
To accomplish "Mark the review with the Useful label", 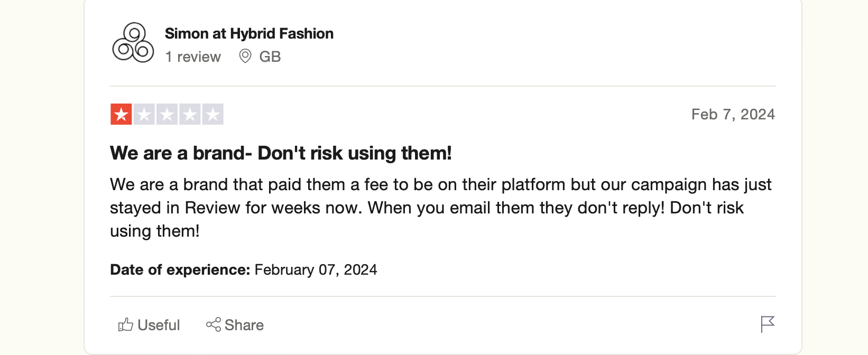I will pyautogui.click(x=159, y=325).
